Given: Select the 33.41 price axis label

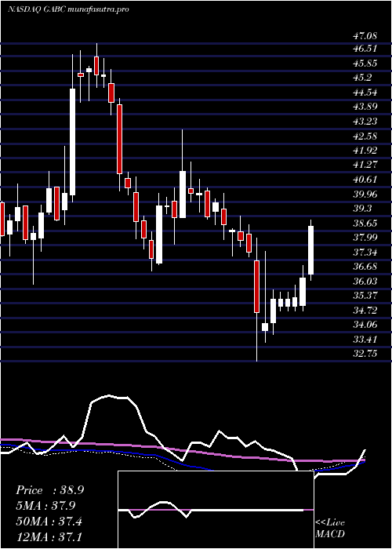Looking at the screenshot, I should tap(365, 340).
